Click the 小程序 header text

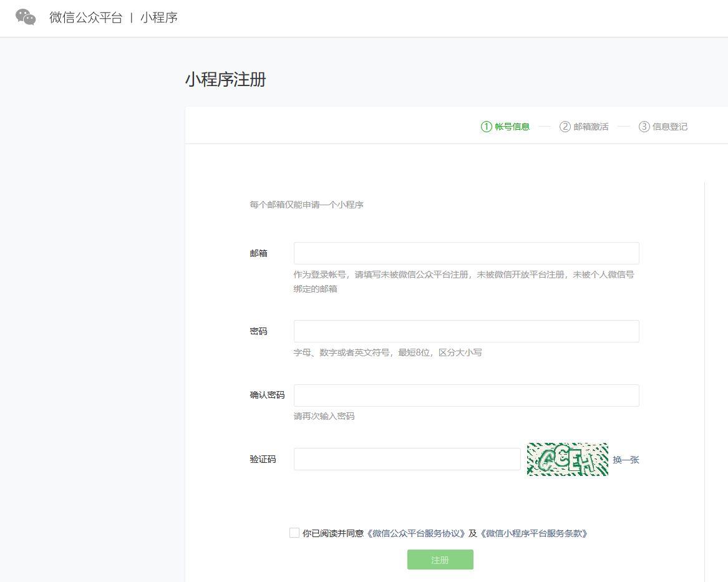(x=159, y=17)
